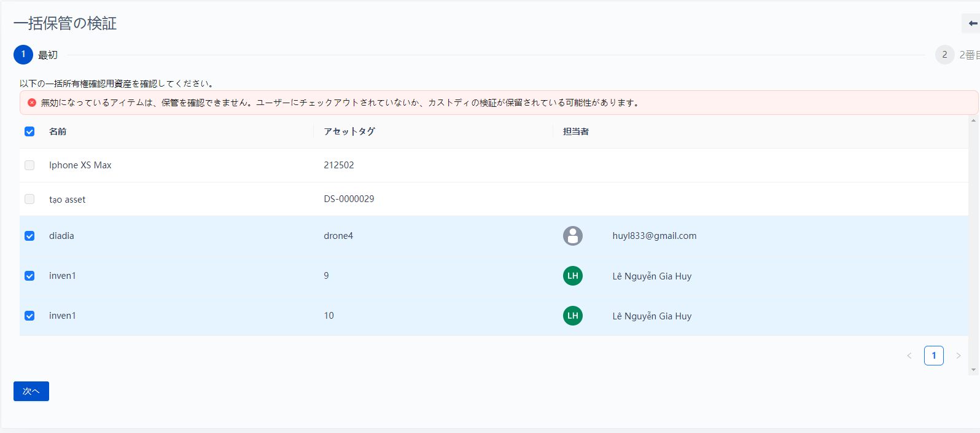Uncheck the diadia row checkbox
980x433 pixels.
pyautogui.click(x=29, y=236)
